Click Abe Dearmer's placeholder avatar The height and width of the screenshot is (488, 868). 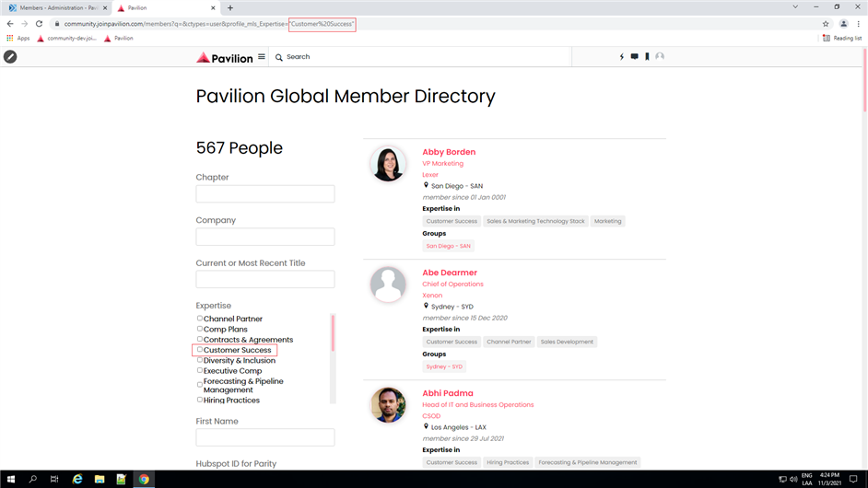click(388, 285)
